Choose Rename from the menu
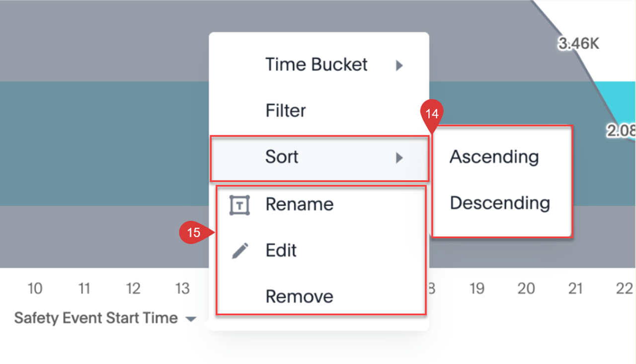Image resolution: width=636 pixels, height=364 pixels. tap(299, 205)
